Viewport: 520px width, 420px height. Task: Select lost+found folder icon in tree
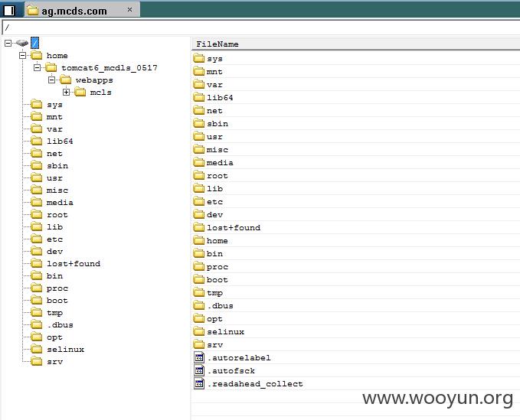[x=37, y=264]
